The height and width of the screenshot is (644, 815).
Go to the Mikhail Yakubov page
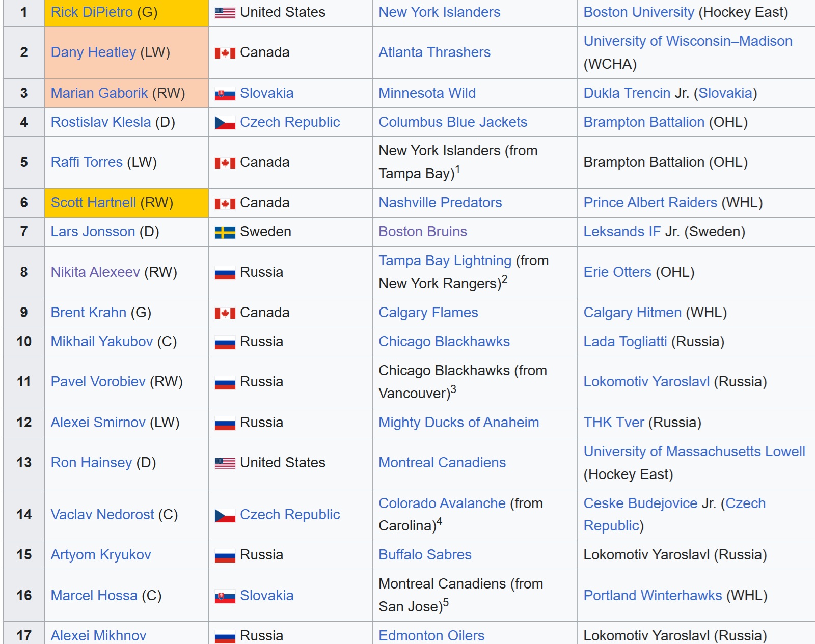coord(102,342)
